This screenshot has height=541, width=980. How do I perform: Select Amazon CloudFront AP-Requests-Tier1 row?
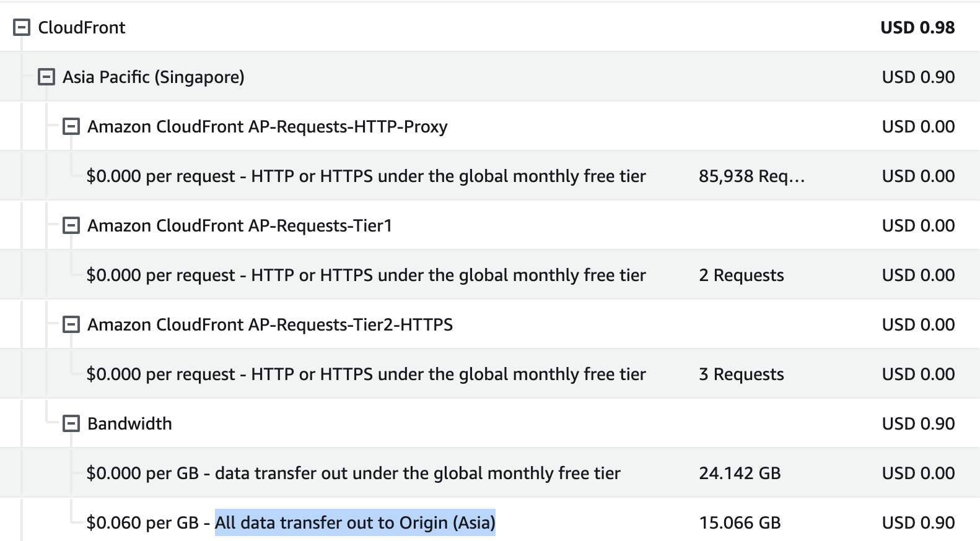click(x=240, y=225)
